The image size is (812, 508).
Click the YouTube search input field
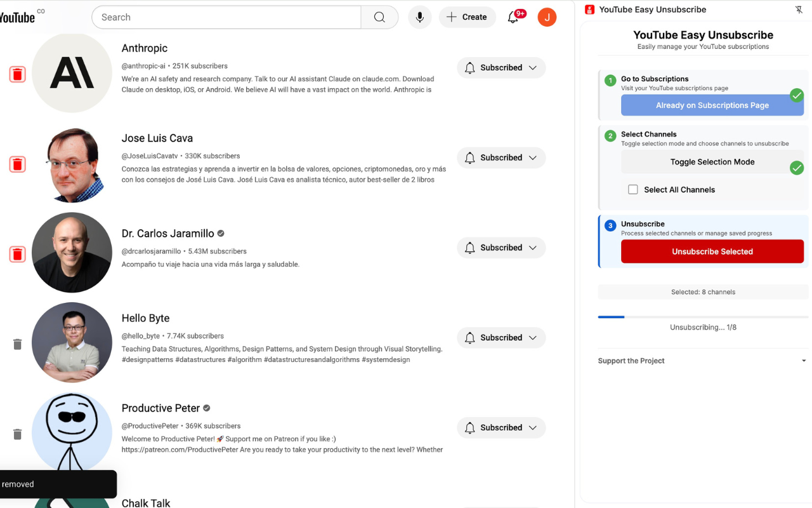tap(226, 17)
